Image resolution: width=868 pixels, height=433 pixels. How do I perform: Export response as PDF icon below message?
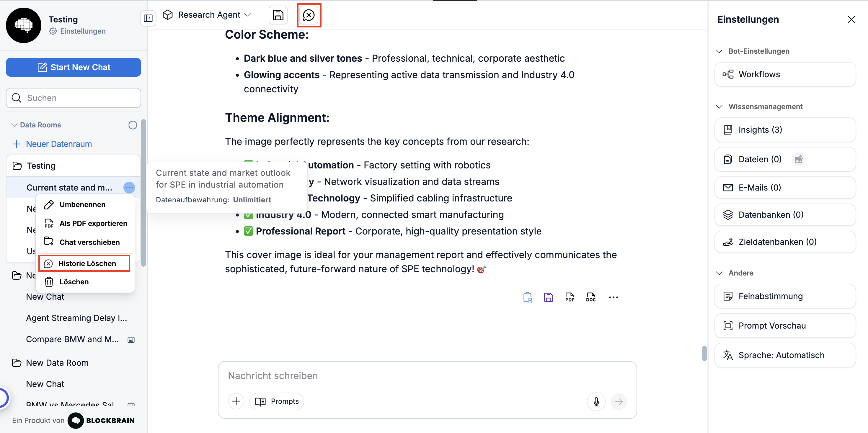point(570,297)
